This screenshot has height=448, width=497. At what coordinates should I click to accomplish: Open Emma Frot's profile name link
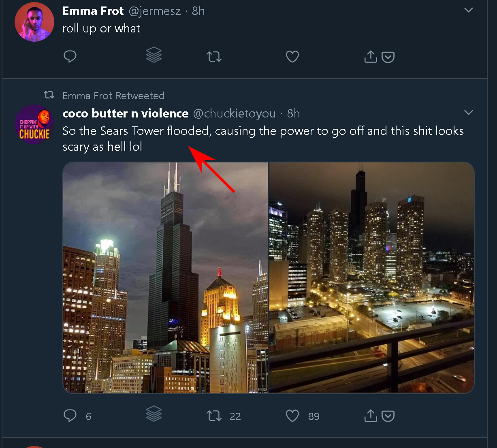pos(93,11)
